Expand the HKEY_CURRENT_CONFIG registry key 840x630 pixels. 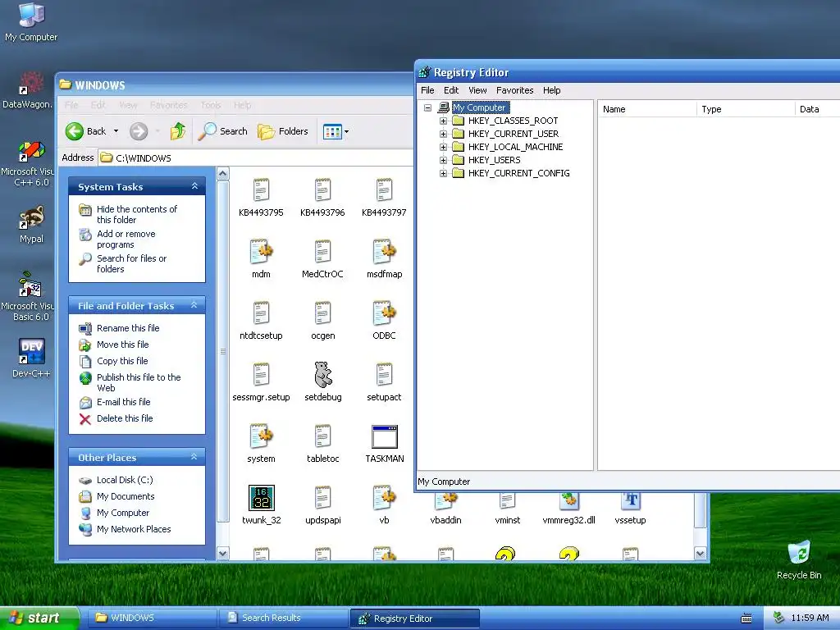[x=443, y=173]
